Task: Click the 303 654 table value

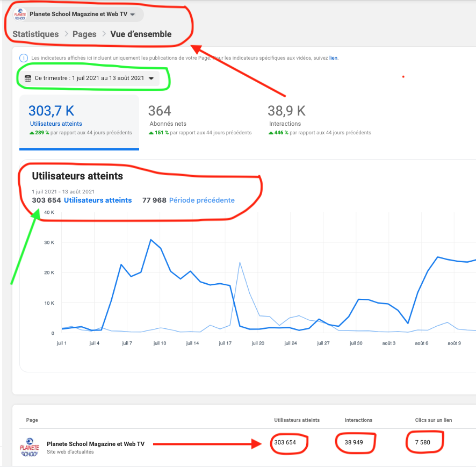Action: [285, 442]
